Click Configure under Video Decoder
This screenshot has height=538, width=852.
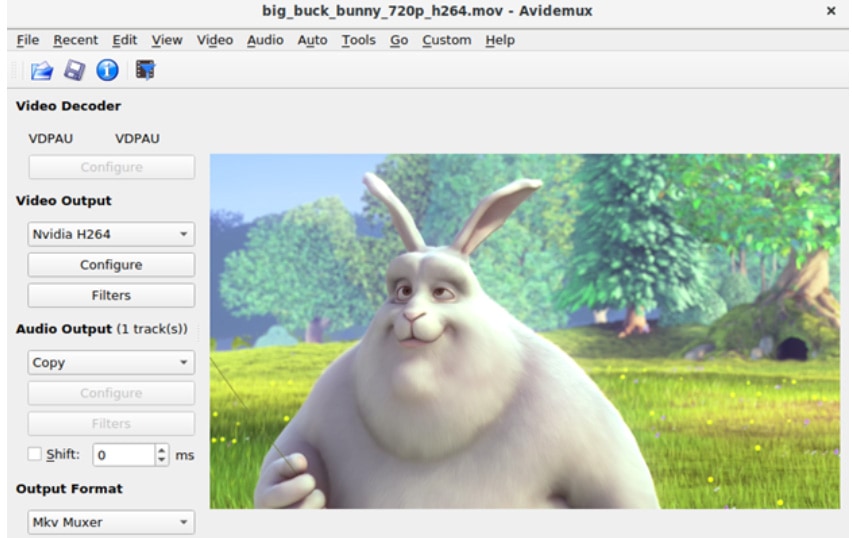pyautogui.click(x=111, y=167)
